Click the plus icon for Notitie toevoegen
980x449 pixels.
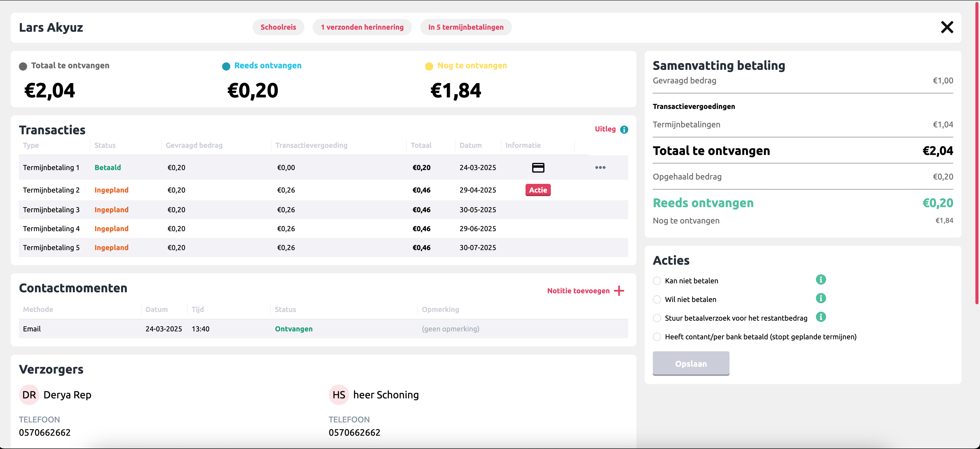point(619,291)
